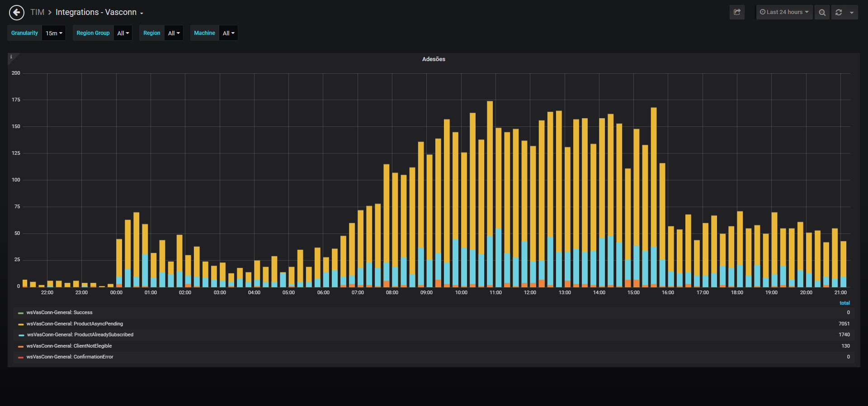Click the red ConfirmationError color swatch
This screenshot has width=868, height=406.
(x=21, y=358)
